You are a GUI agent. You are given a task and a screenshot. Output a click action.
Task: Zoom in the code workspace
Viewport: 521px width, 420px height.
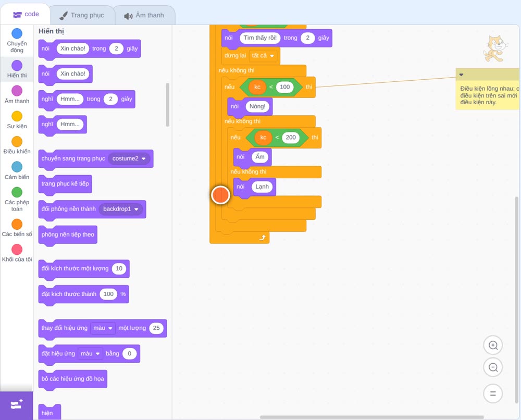click(x=493, y=345)
